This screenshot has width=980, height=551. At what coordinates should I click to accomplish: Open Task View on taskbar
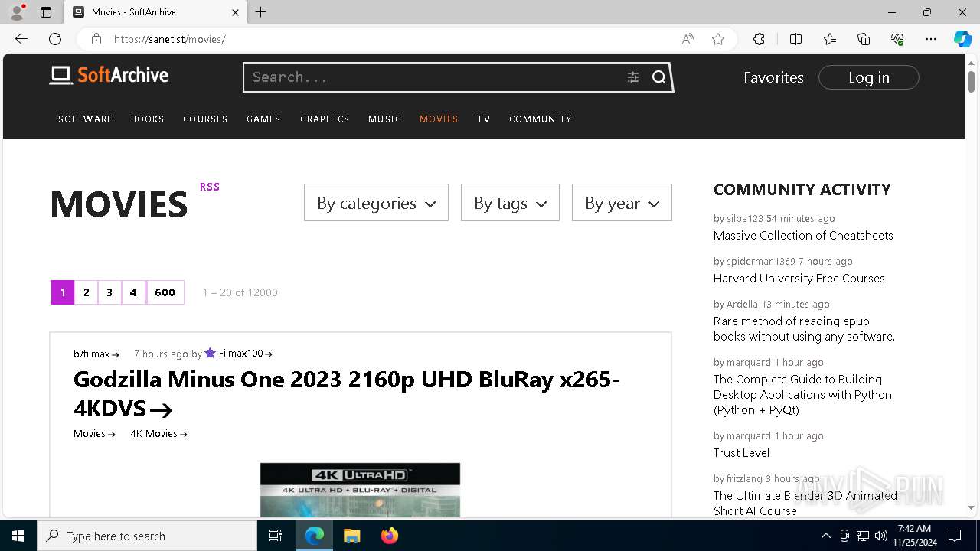(x=276, y=536)
